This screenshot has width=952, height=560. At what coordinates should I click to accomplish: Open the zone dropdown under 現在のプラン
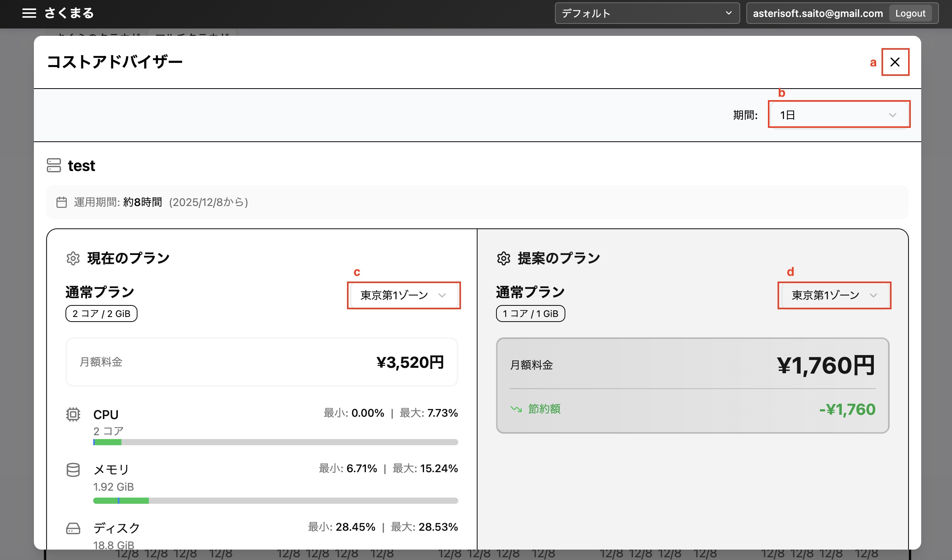(x=404, y=295)
